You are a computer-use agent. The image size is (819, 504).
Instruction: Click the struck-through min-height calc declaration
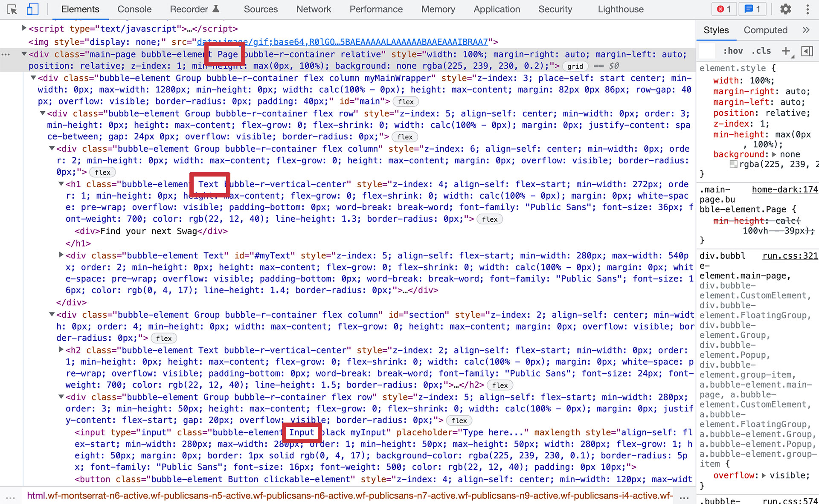pos(764,226)
